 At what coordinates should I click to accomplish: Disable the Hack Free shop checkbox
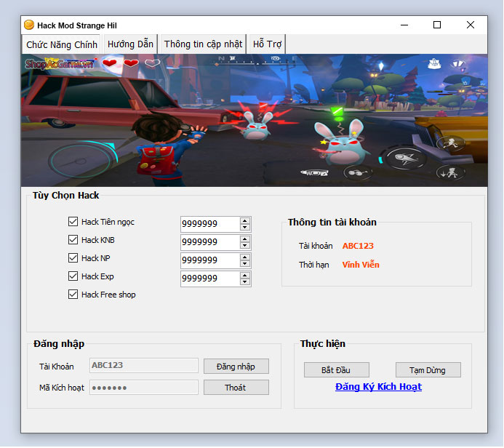73,295
